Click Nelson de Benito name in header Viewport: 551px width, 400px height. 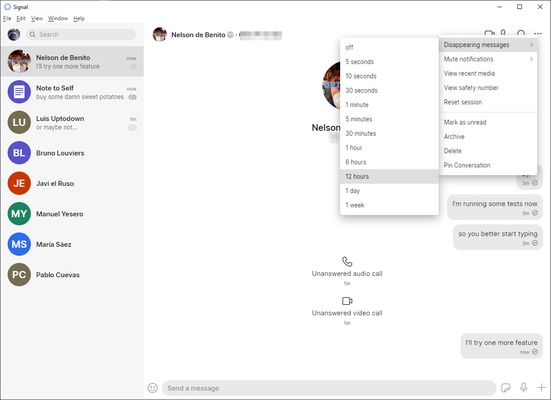click(198, 34)
